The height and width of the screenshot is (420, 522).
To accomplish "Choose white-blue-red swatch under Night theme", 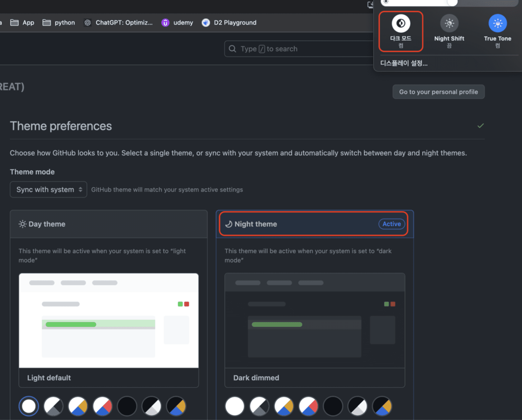I will (309, 406).
